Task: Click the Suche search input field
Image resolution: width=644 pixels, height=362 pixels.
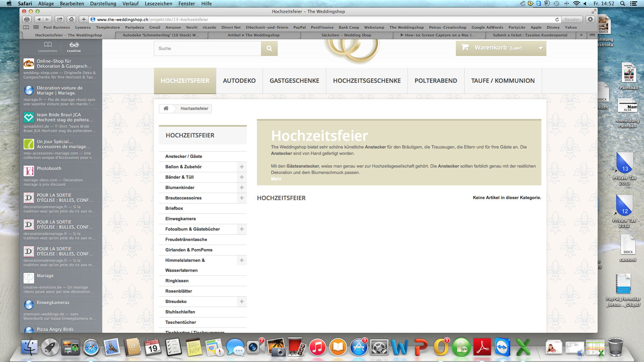Action: pos(207,49)
